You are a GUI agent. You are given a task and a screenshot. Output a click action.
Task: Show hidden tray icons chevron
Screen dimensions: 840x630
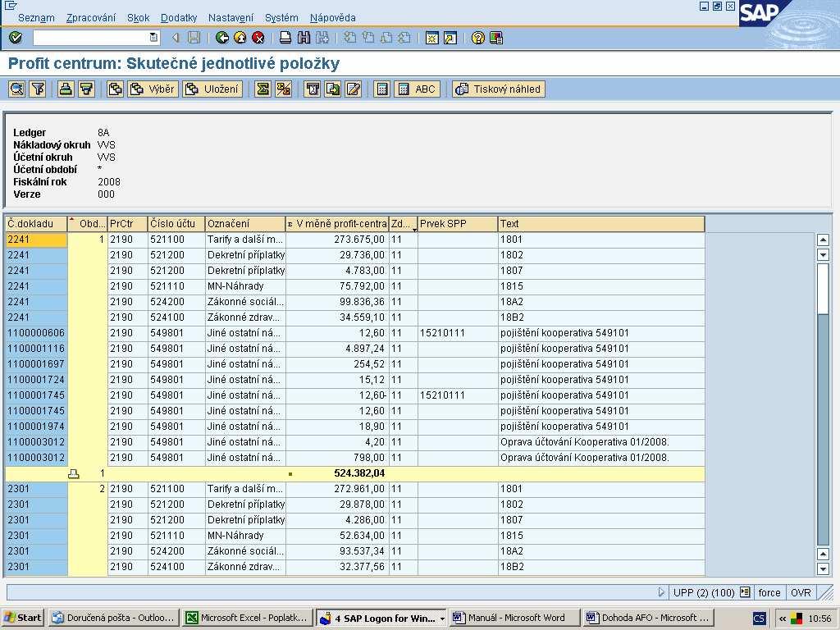click(783, 619)
